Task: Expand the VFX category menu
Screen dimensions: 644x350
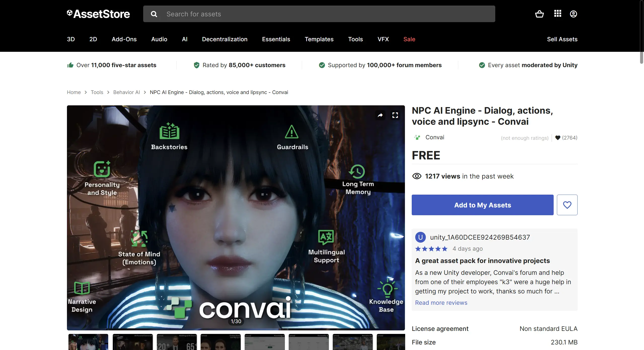Action: coord(383,39)
